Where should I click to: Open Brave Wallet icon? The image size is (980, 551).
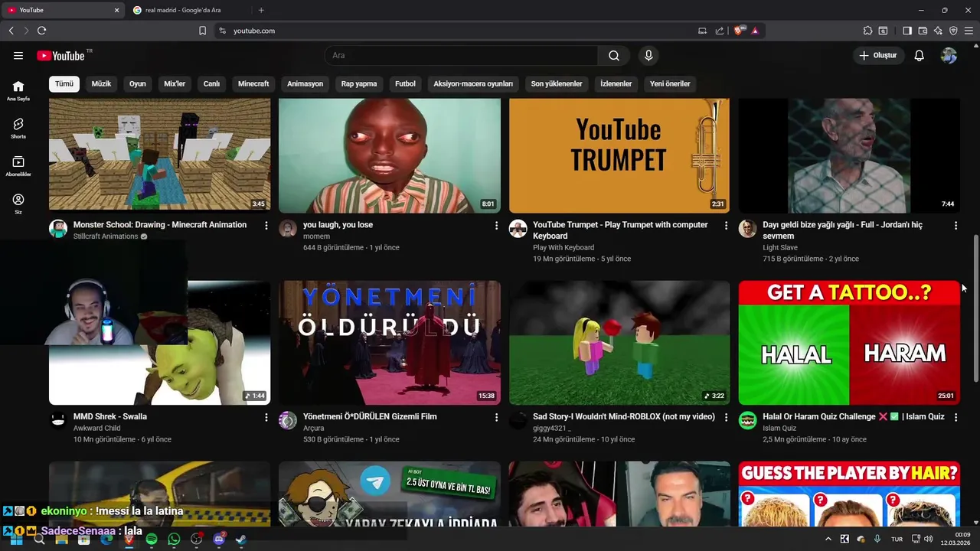[923, 31]
